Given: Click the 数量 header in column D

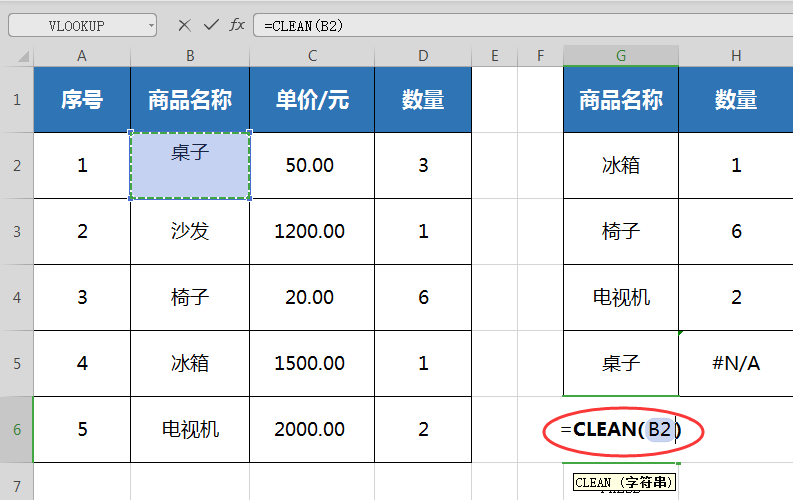Looking at the screenshot, I should [423, 100].
